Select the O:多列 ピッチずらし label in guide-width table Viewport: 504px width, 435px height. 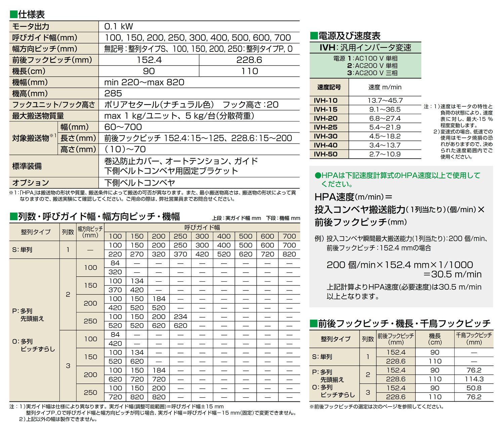point(34,345)
